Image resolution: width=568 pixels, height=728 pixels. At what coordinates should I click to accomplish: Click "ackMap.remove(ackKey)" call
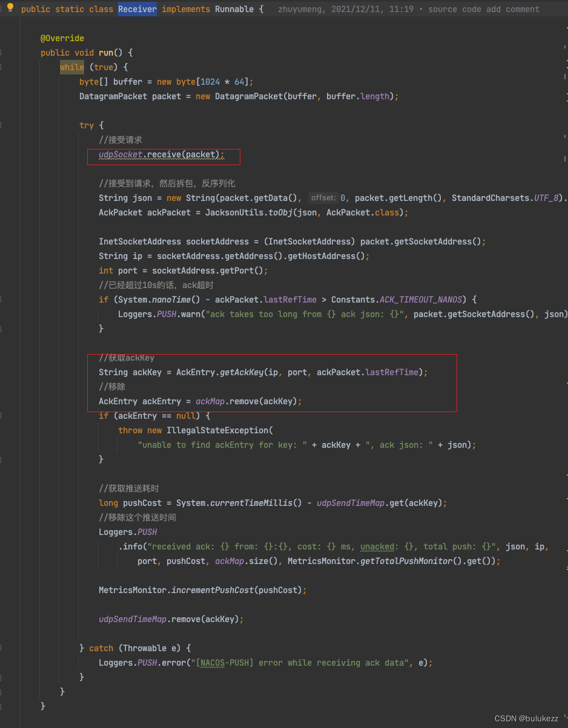click(246, 401)
